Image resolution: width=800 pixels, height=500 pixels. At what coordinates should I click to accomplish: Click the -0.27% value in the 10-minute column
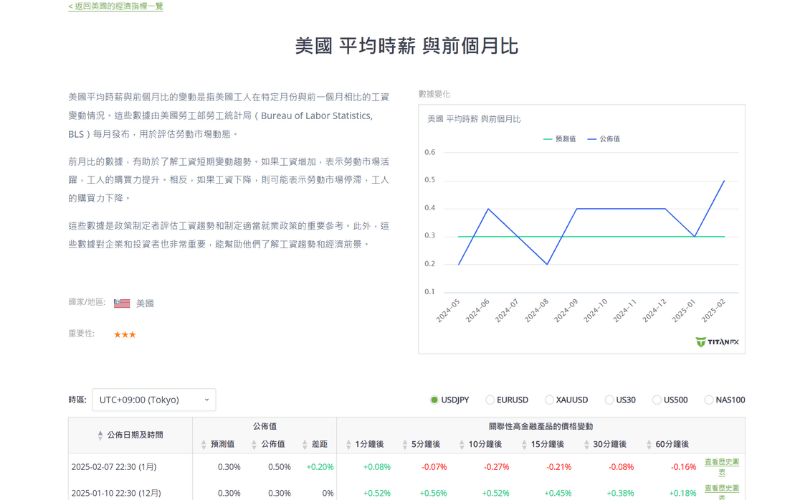point(496,467)
